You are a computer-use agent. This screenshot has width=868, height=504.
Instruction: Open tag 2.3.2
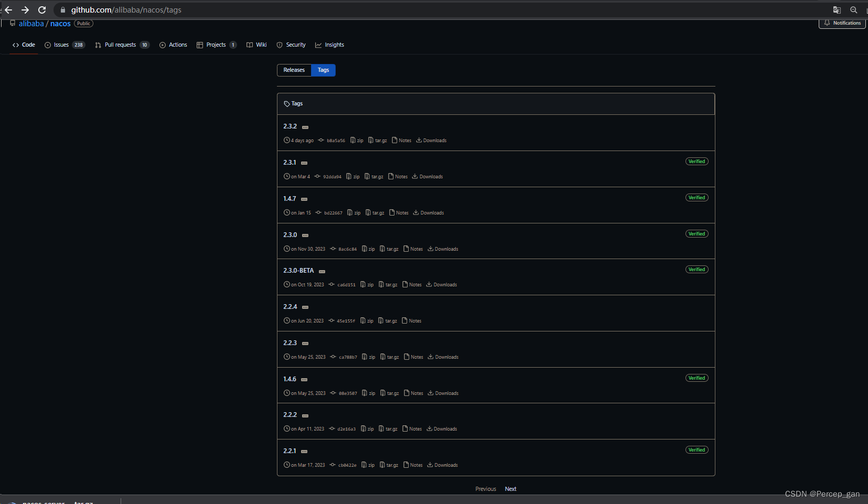(x=290, y=126)
